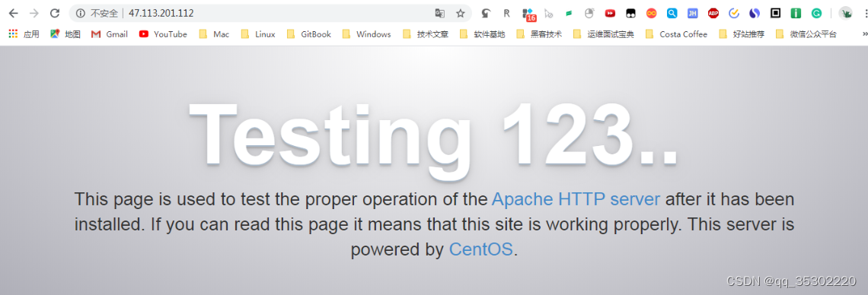Open the Gmail bookmark
The image size is (868, 295).
pos(110,34)
